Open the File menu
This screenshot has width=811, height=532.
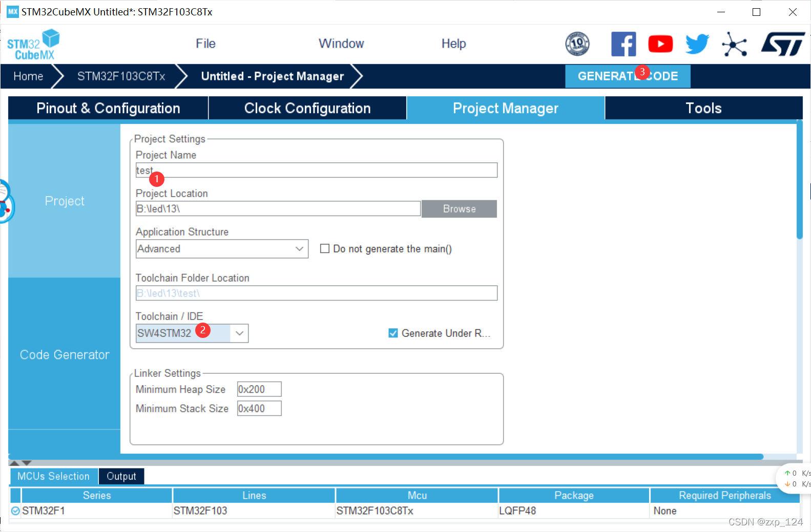[205, 44]
